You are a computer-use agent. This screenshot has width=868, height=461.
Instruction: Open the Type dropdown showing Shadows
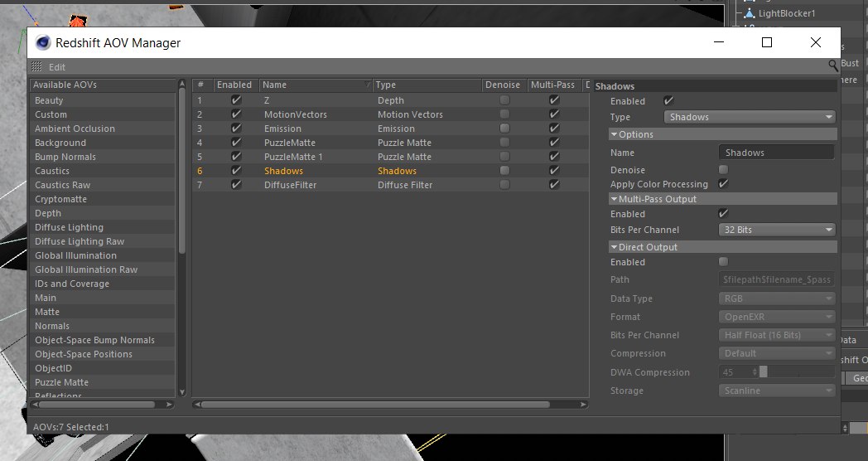click(749, 117)
